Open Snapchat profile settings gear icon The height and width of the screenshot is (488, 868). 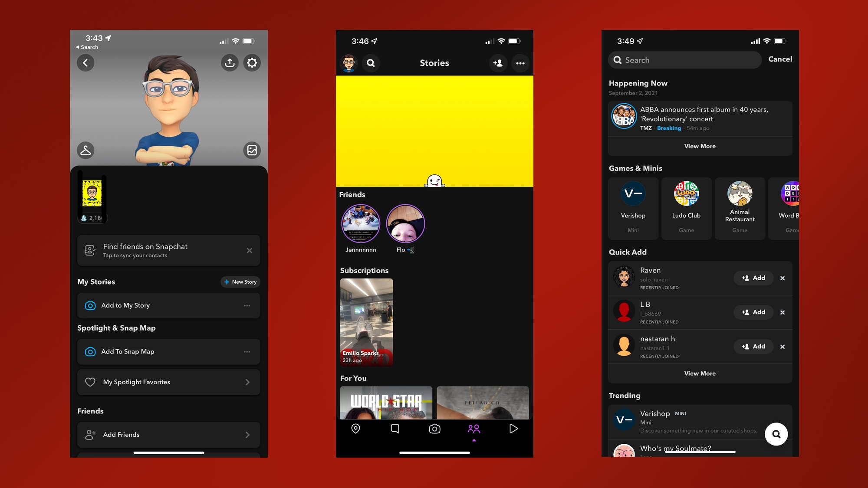(252, 62)
